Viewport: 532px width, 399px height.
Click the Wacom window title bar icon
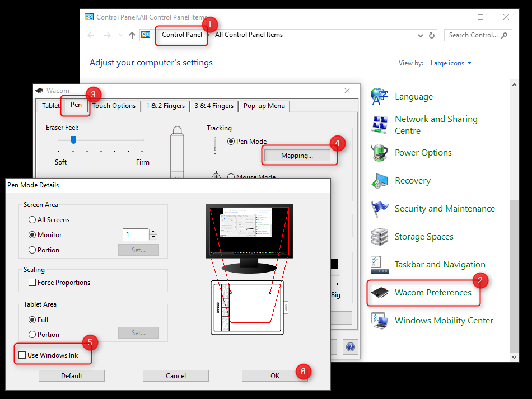[39, 91]
